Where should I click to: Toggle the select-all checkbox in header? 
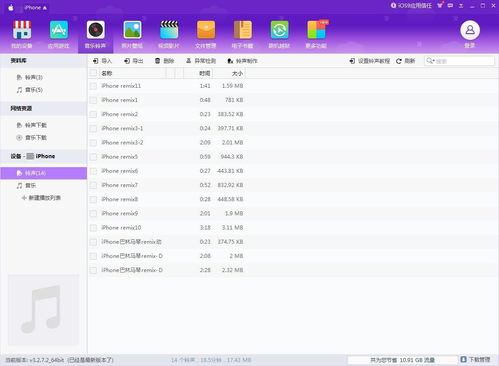[93, 73]
